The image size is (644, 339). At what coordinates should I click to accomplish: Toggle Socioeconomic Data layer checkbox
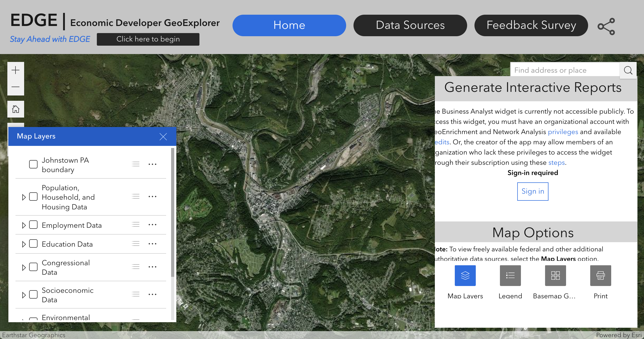[x=33, y=294]
